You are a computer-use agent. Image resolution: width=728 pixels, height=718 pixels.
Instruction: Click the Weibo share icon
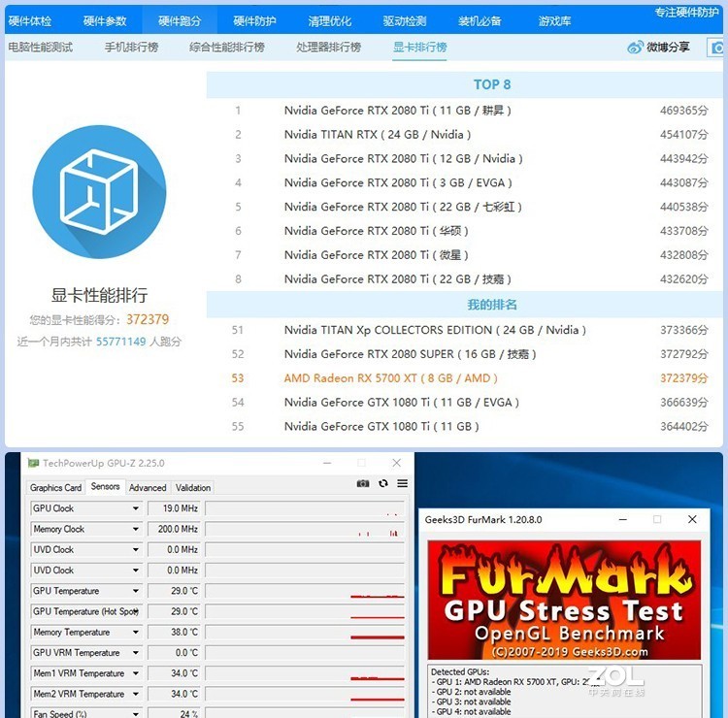click(635, 48)
